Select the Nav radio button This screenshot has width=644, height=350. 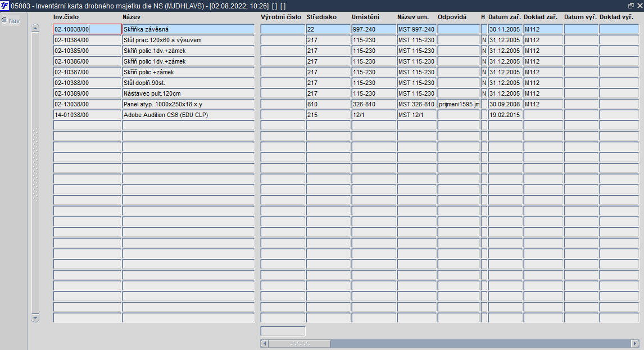coord(4,20)
